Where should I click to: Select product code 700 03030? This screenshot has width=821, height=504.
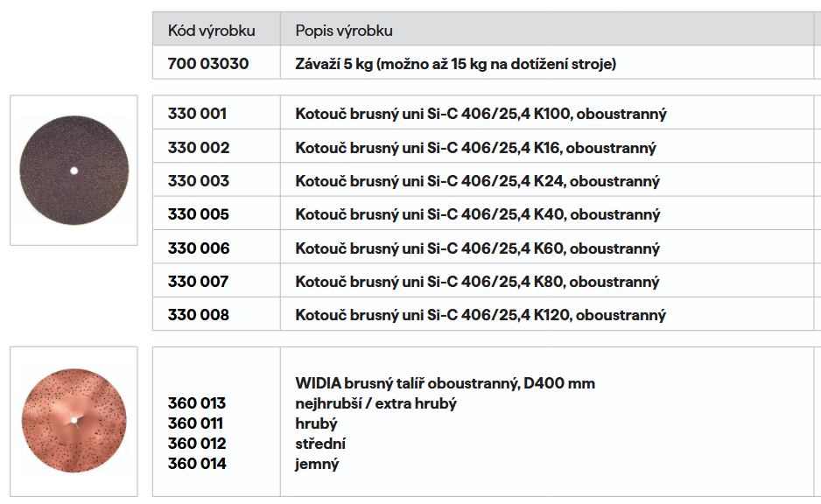click(x=207, y=64)
